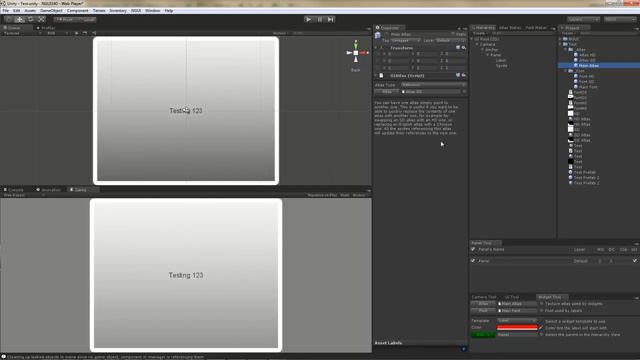Screen dimensions: 640x360
Task: Switch to the Profiler tab
Action: (x=46, y=28)
